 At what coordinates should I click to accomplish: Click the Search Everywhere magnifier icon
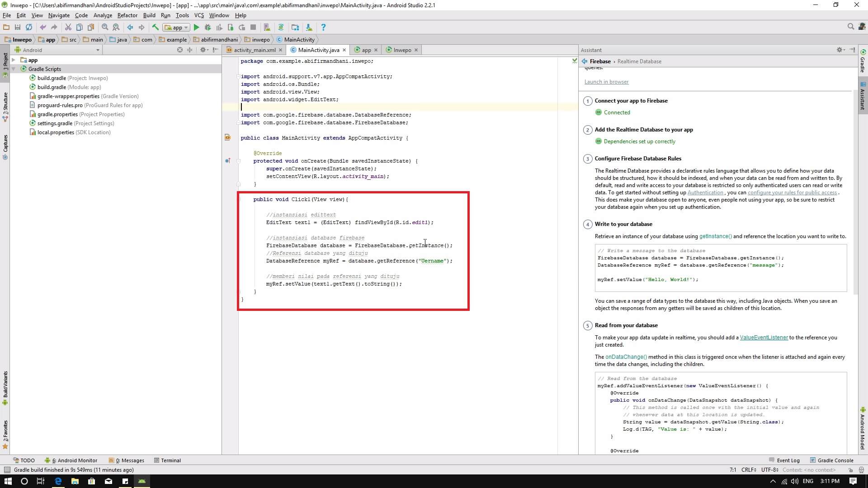(x=850, y=27)
